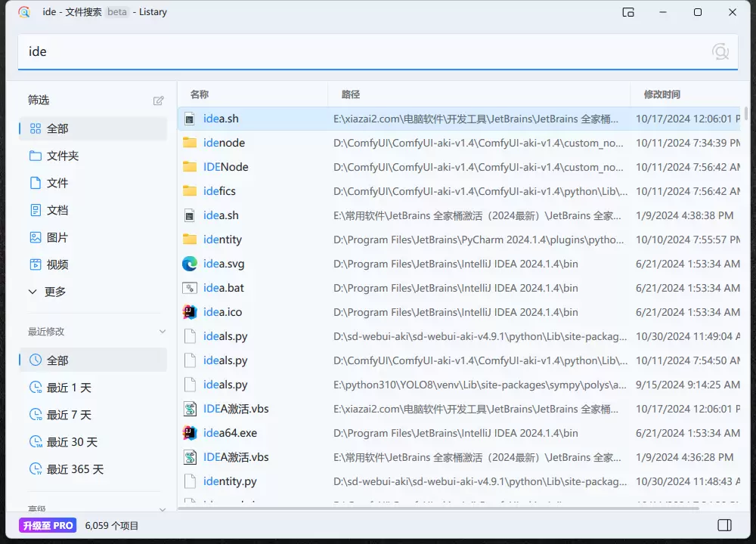Click the 1/9/2024 4:38:38 PM timestamp

684,215
